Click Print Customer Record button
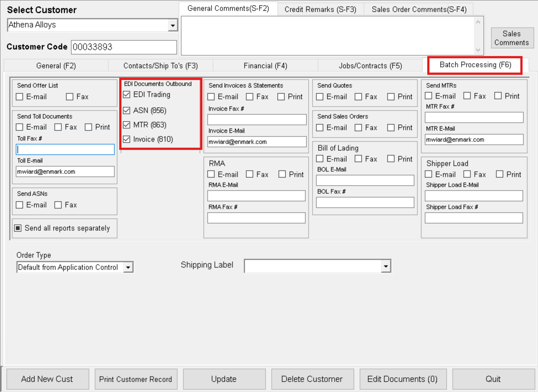The height and width of the screenshot is (392, 538). click(x=136, y=379)
